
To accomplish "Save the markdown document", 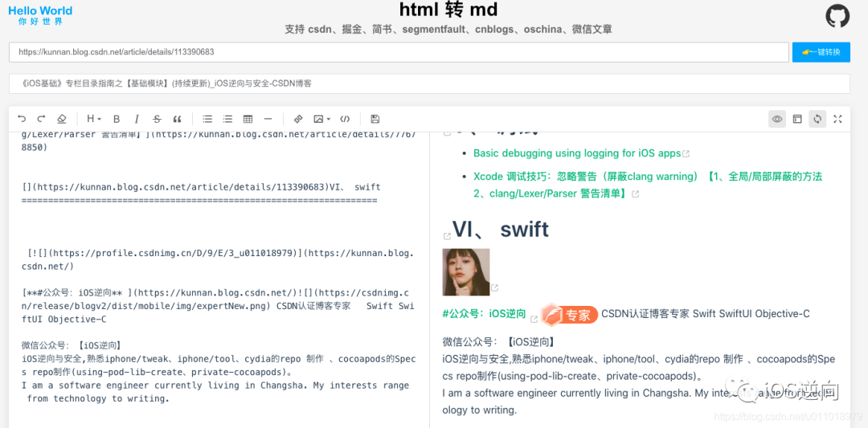I will 375,118.
